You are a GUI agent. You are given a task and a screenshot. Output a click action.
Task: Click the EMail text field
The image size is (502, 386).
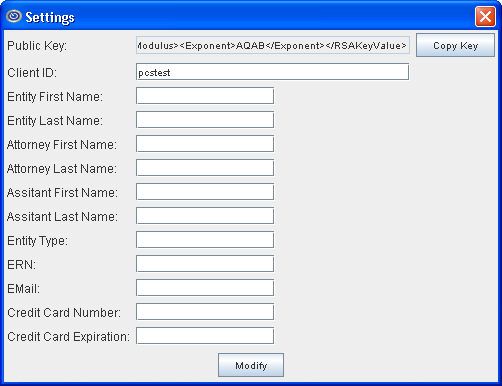[205, 288]
